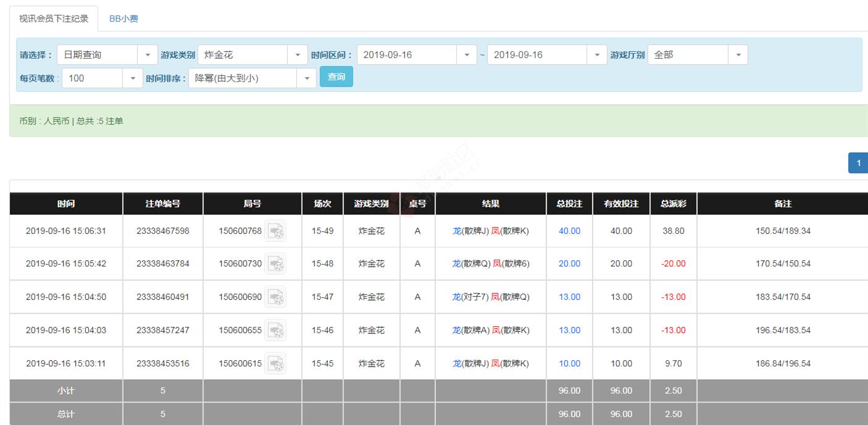Viewport: 868px width, 425px height.
Task: Open video replay icon for round 150600655
Action: point(275,330)
